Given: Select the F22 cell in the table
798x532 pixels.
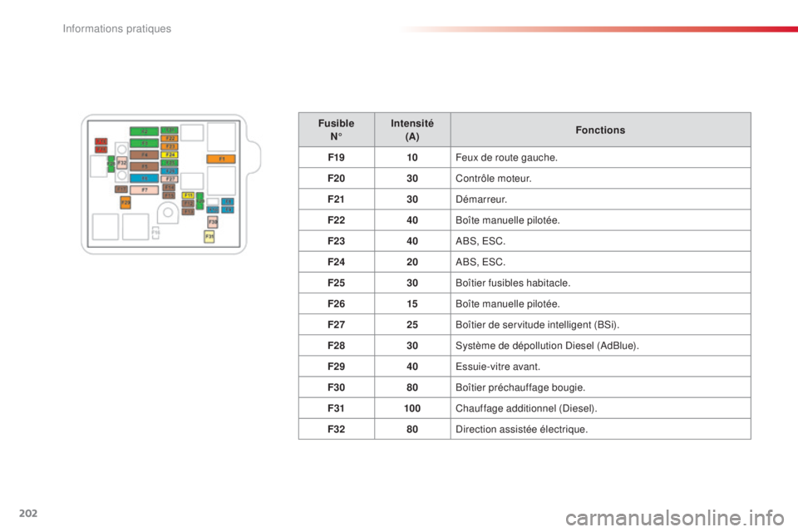Looking at the screenshot, I should (x=337, y=220).
